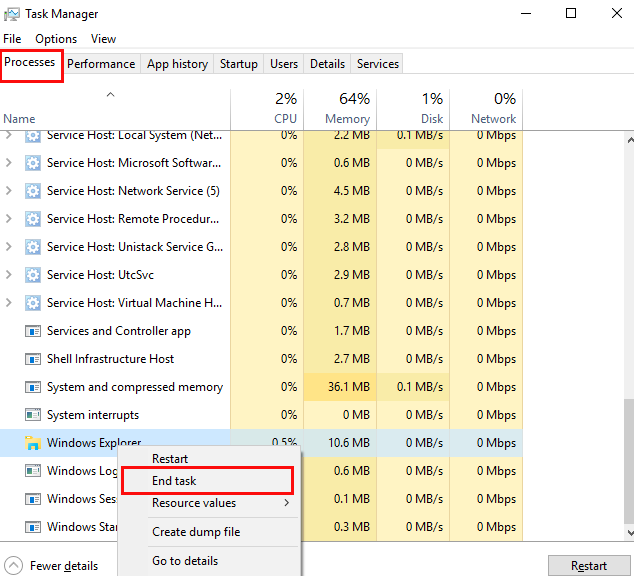Screen dimensions: 634x576
Task: Click the 10.6 MB Windows Explorer memory value
Action: click(349, 443)
